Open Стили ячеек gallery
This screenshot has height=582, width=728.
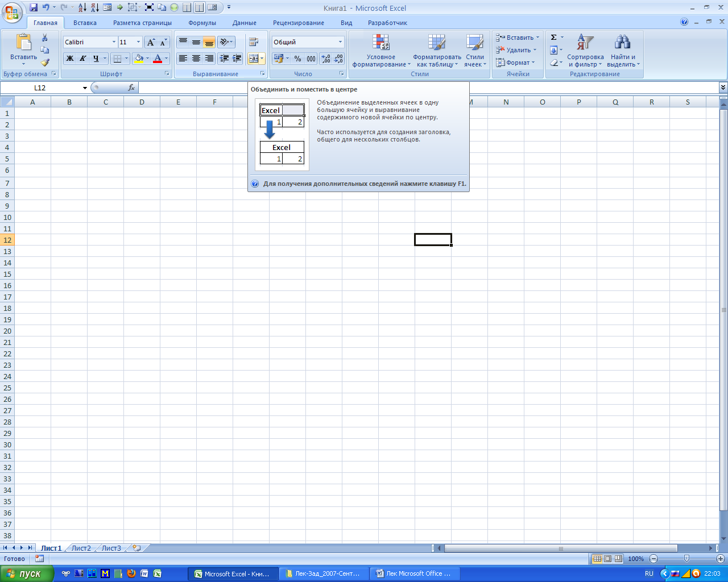tap(475, 51)
